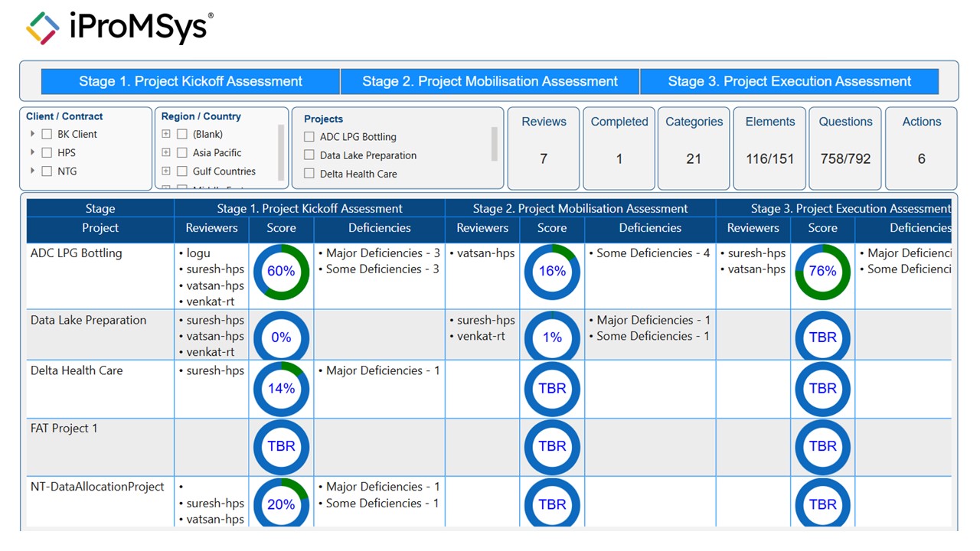
Task: Expand the (Blank) region node
Action: (165, 134)
